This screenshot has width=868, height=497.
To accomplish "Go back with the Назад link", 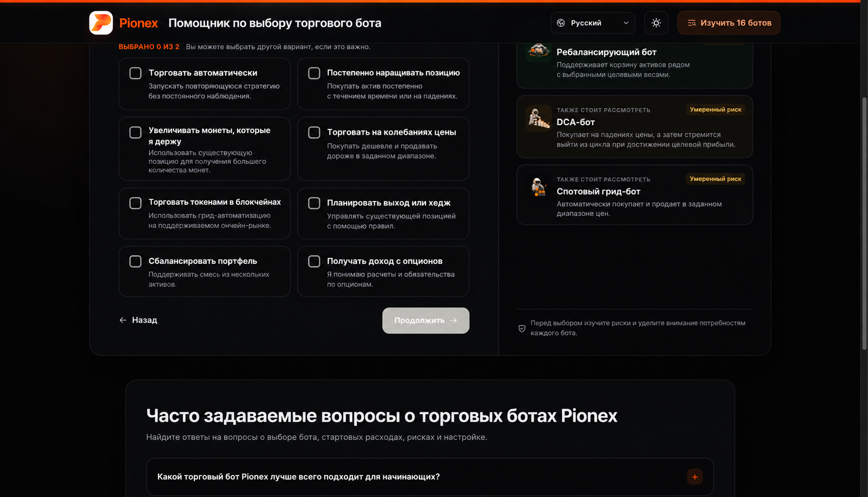I will [x=138, y=320].
